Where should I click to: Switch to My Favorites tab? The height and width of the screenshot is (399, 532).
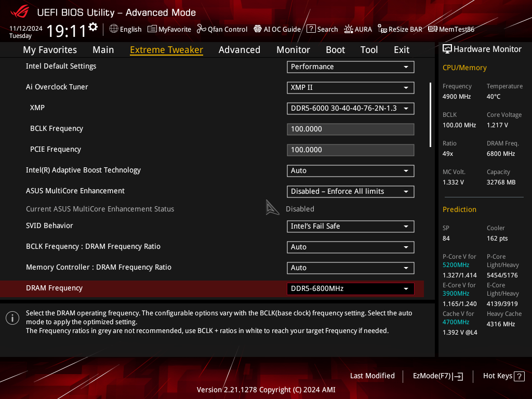click(50, 50)
